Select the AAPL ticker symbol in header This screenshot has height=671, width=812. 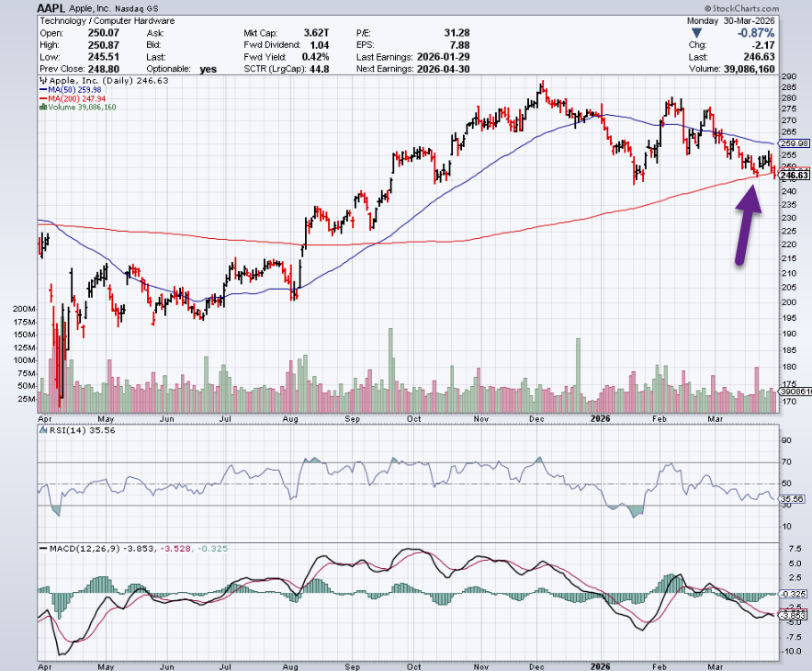[x=53, y=6]
